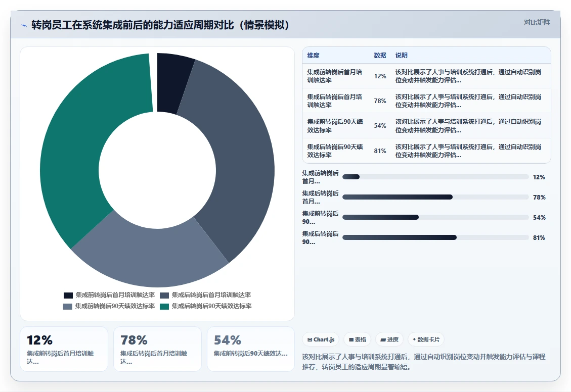Click the Chart.js tag chip

(x=321, y=339)
